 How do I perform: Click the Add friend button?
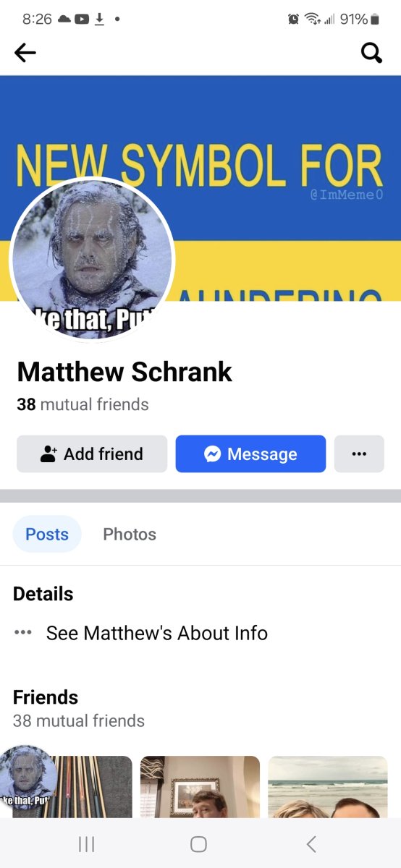(92, 454)
